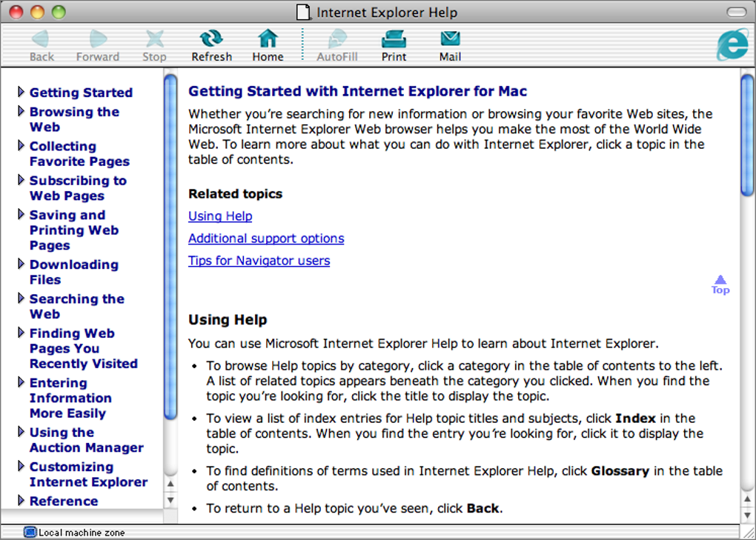Image resolution: width=756 pixels, height=540 pixels.
Task: Click the sidebar scrollbar thumb
Action: pyautogui.click(x=170, y=247)
